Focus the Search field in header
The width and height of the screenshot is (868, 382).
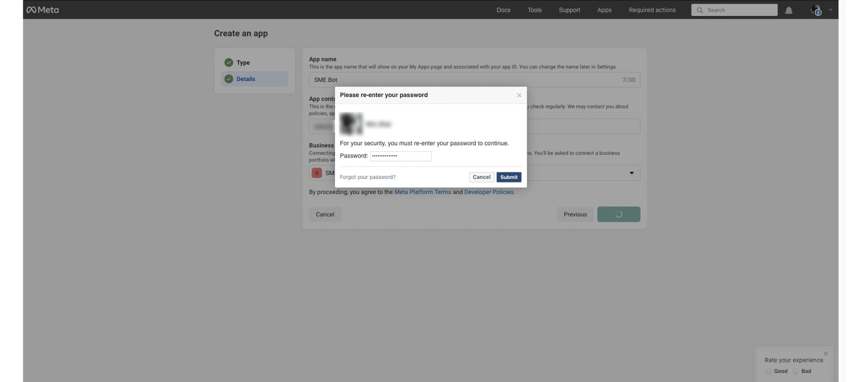point(734,10)
